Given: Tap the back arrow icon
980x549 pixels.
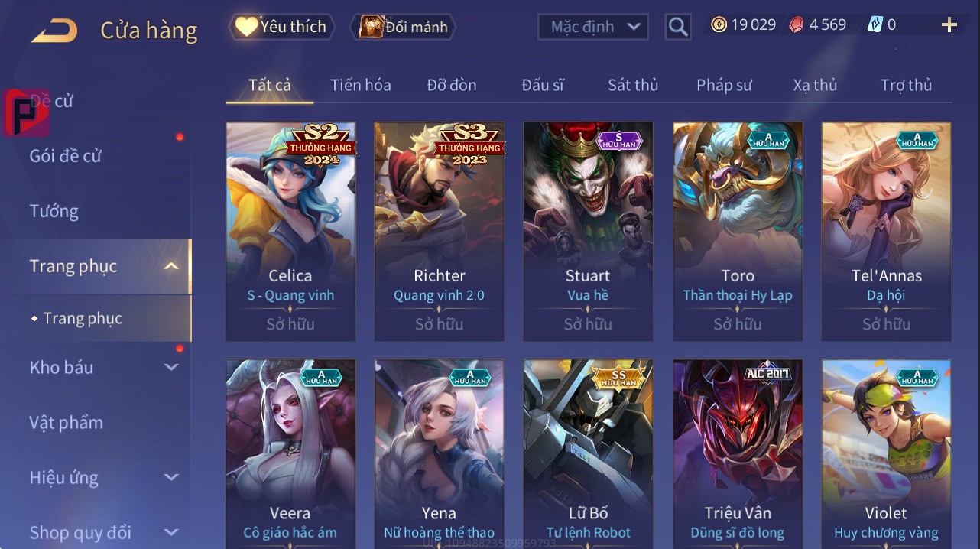Looking at the screenshot, I should click(x=54, y=31).
